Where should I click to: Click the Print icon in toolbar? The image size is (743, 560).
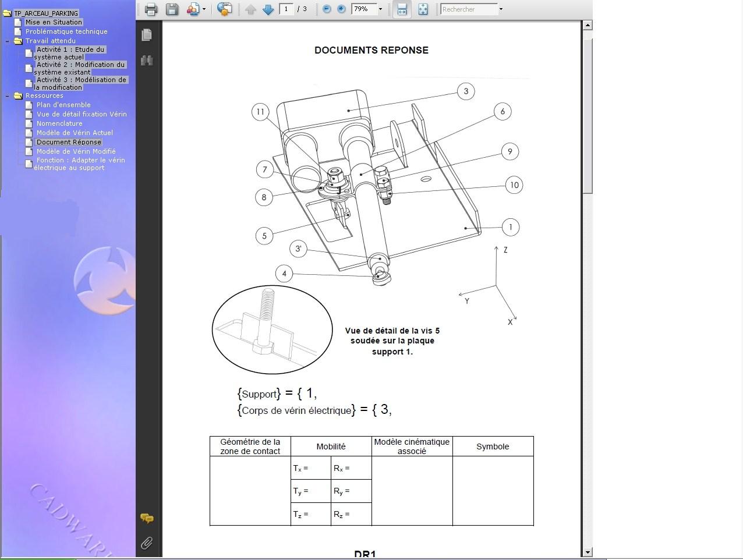click(151, 9)
